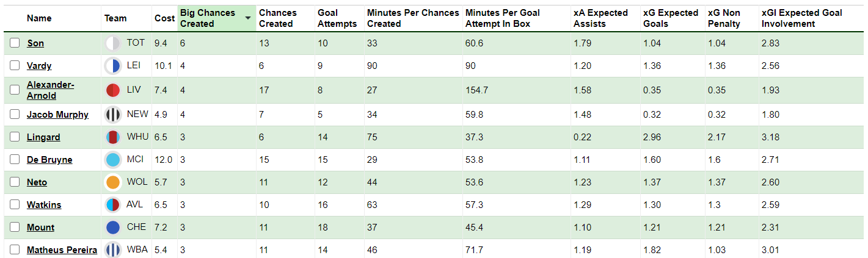Click the Liverpool red team badge
The image size is (868, 258).
click(x=113, y=90)
